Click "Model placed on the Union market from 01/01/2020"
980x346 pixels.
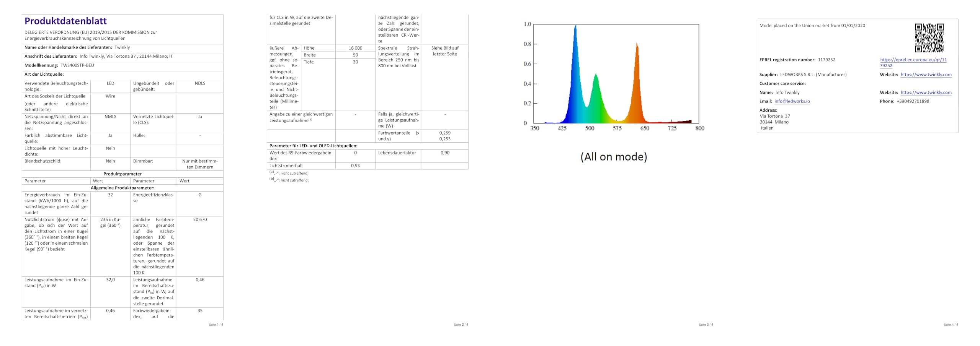[x=812, y=26]
